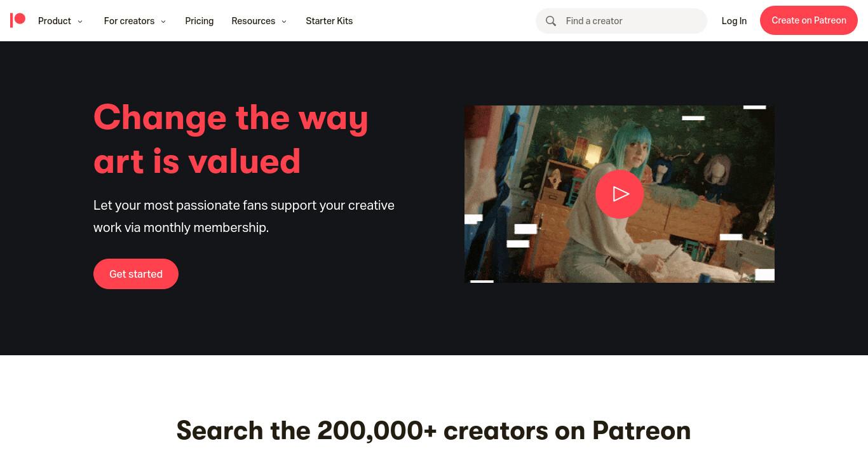
Task: Expand the Resources dropdown chevron
Action: 284,22
